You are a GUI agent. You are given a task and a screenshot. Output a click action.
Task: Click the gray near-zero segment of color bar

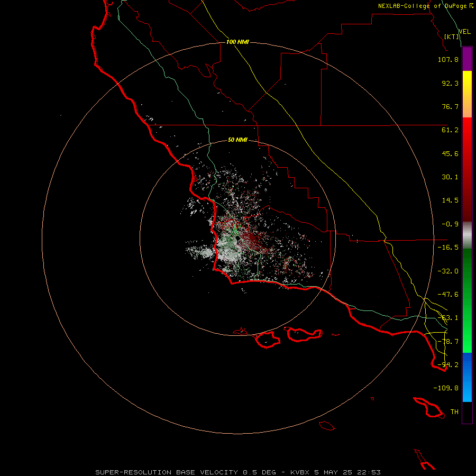coord(467,235)
